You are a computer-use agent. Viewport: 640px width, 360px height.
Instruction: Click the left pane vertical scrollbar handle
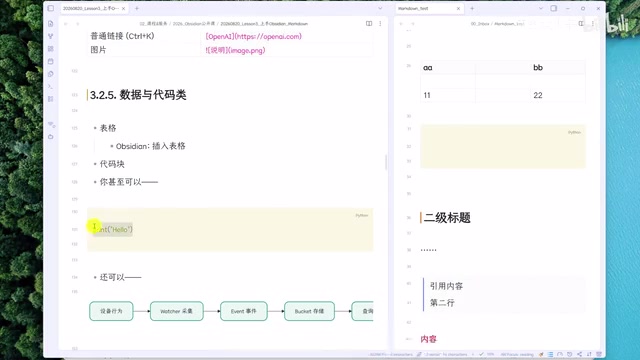coord(386,162)
